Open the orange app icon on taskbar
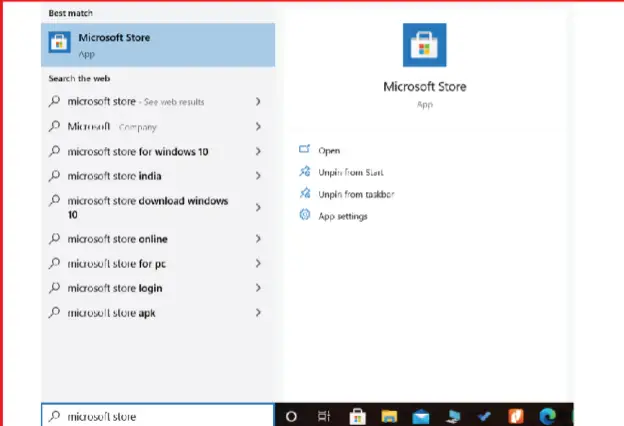 (x=516, y=416)
